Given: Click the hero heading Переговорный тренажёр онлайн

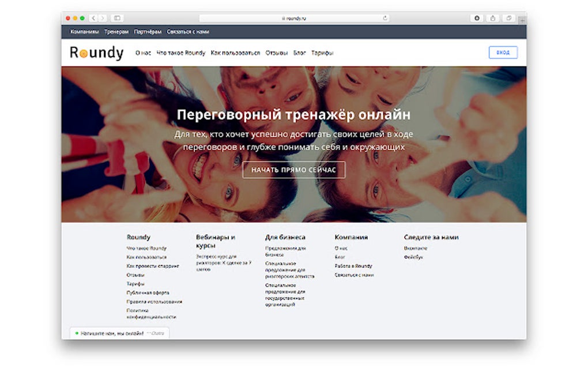Looking at the screenshot, I should tap(293, 114).
